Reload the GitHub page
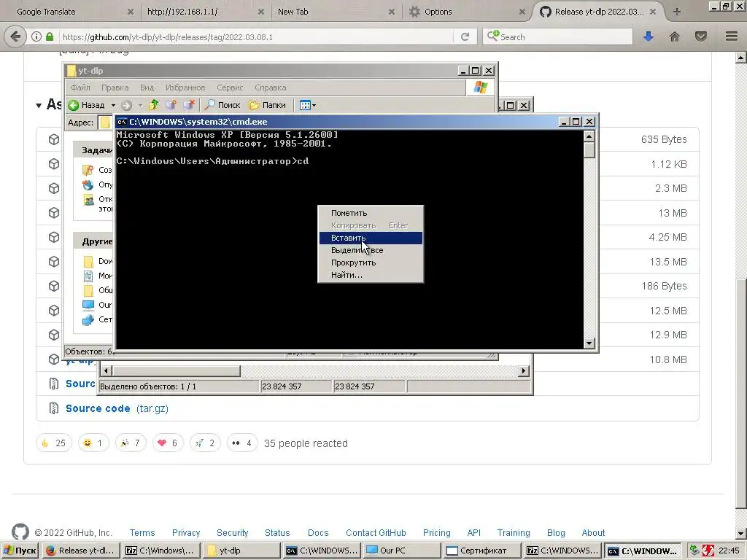The height and width of the screenshot is (560, 747). (x=465, y=36)
